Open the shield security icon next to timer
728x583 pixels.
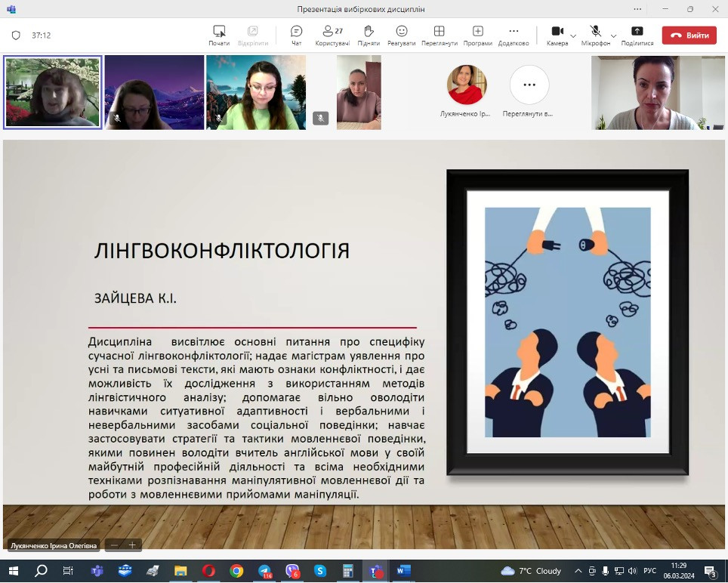tap(16, 35)
